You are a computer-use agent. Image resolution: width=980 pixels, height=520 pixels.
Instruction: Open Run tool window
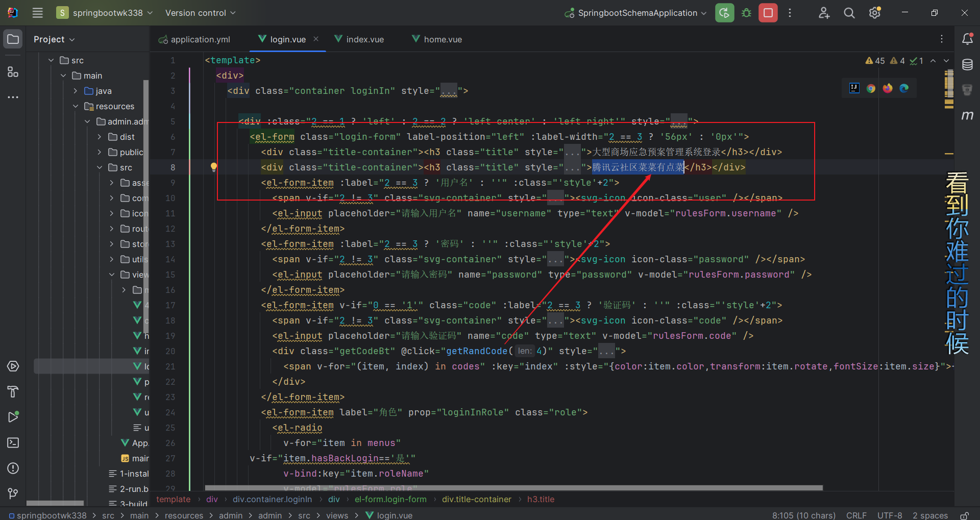coord(13,417)
